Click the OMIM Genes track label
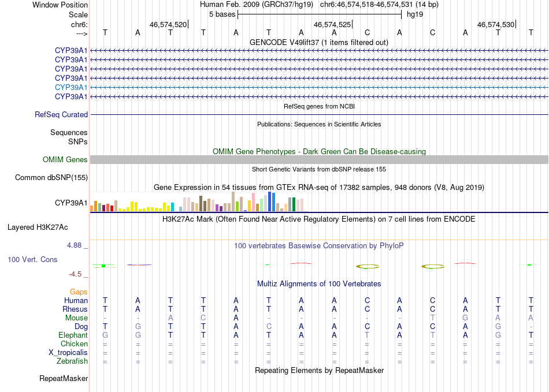The width and height of the screenshot is (549, 392). [x=65, y=160]
